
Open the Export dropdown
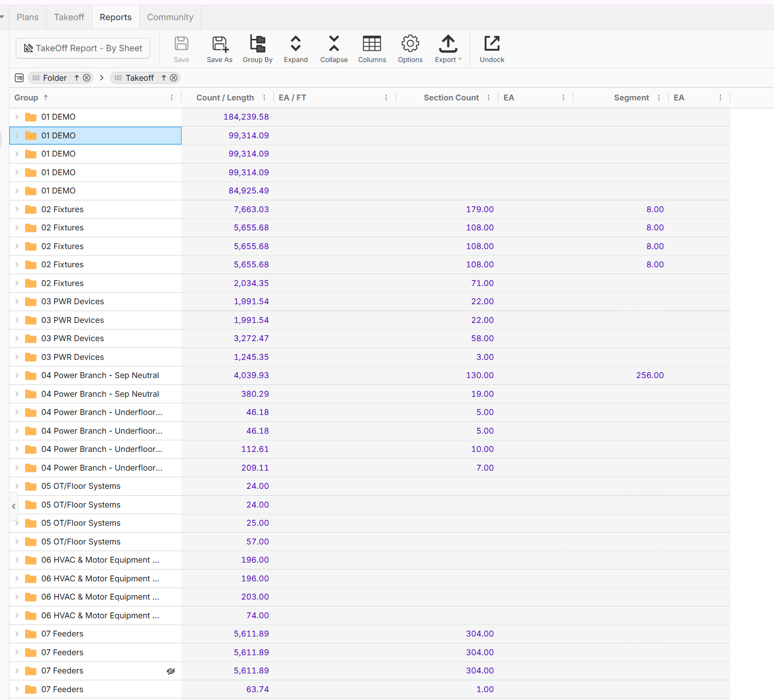(448, 49)
